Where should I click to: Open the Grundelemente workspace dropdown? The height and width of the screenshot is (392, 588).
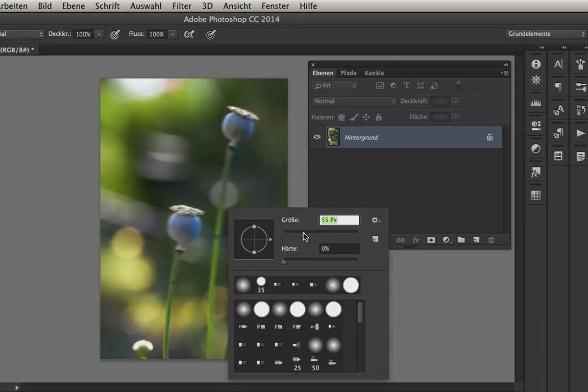coord(545,34)
